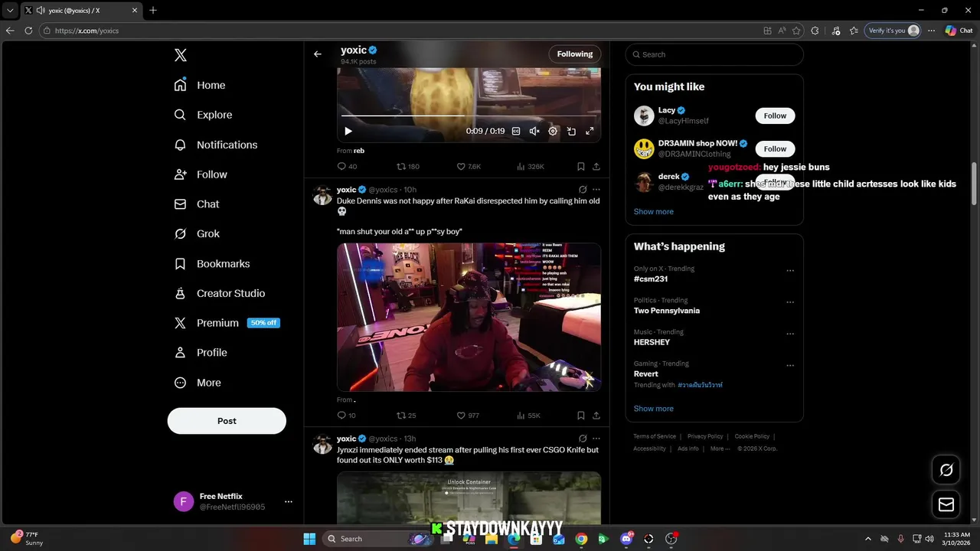Open File Explorer from the taskbar
Image resolution: width=980 pixels, height=551 pixels.
[492, 539]
